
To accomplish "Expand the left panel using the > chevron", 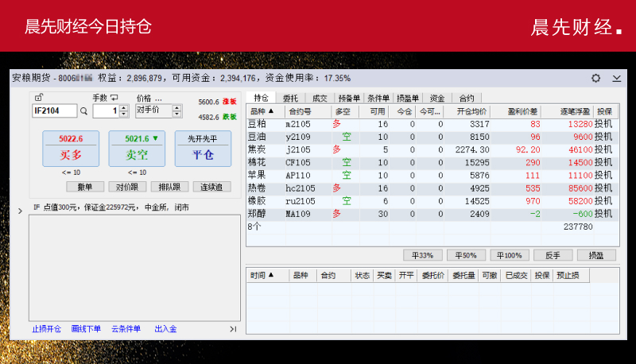I will click(20, 211).
